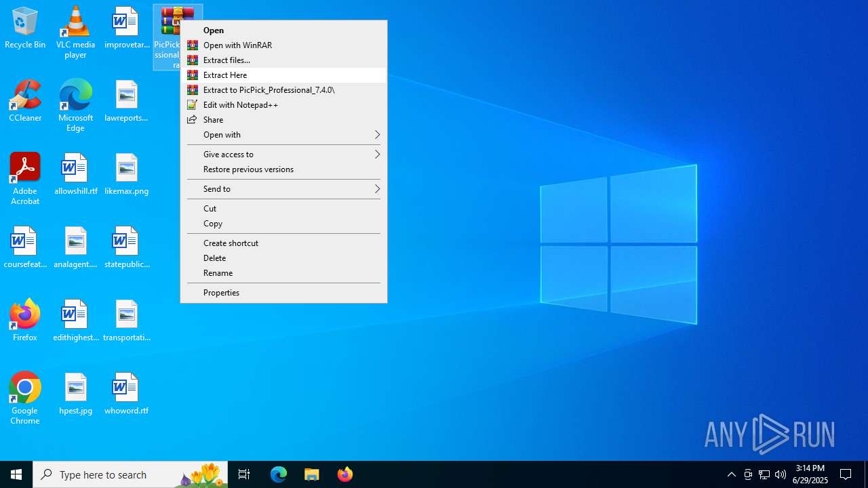The width and height of the screenshot is (868, 488).
Task: Click the taskbar search box
Action: point(130,474)
